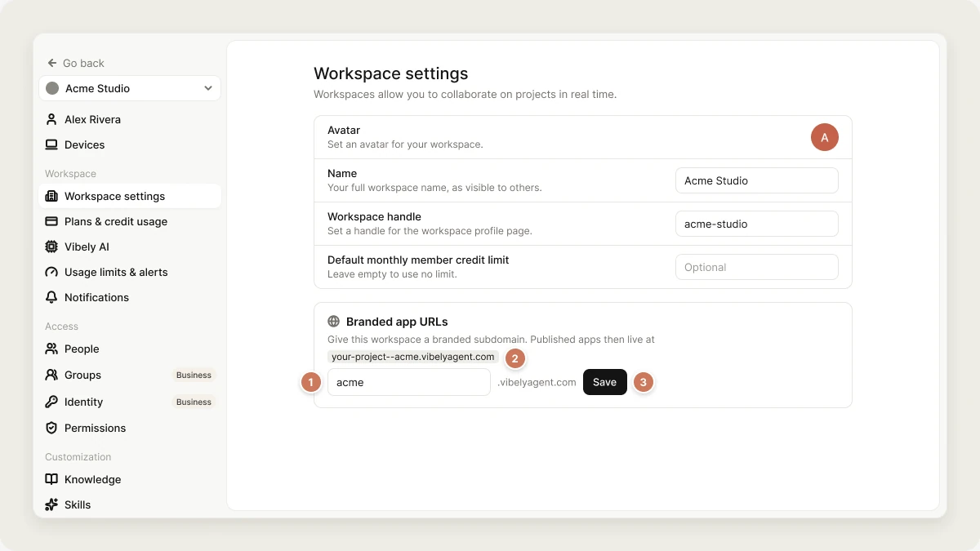Screen dimensions: 980x551
Task: Click the Optional credit limit field
Action: [757, 267]
